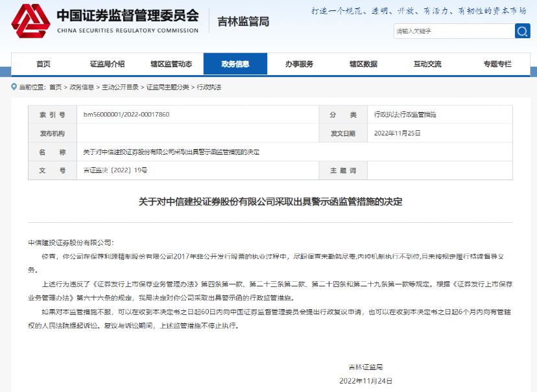Click 主动公开目录 breadcrumb link
This screenshot has height=392, width=537.
tap(120, 87)
